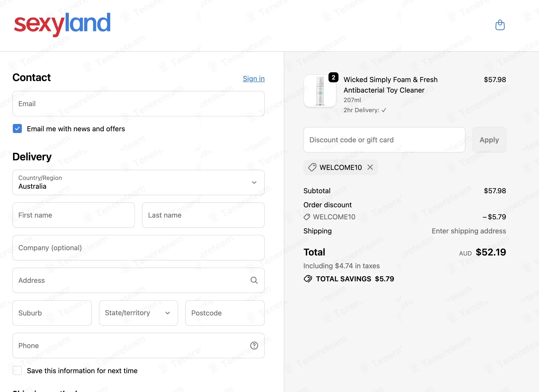Click the 207ml variant text
The image size is (539, 392).
(x=352, y=100)
